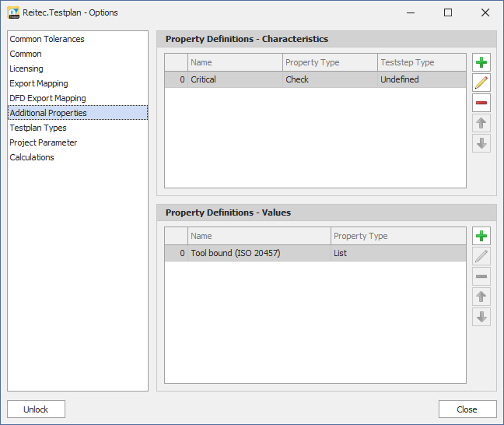Click the Values section pencil edit icon
The height and width of the screenshot is (425, 504).
(481, 257)
